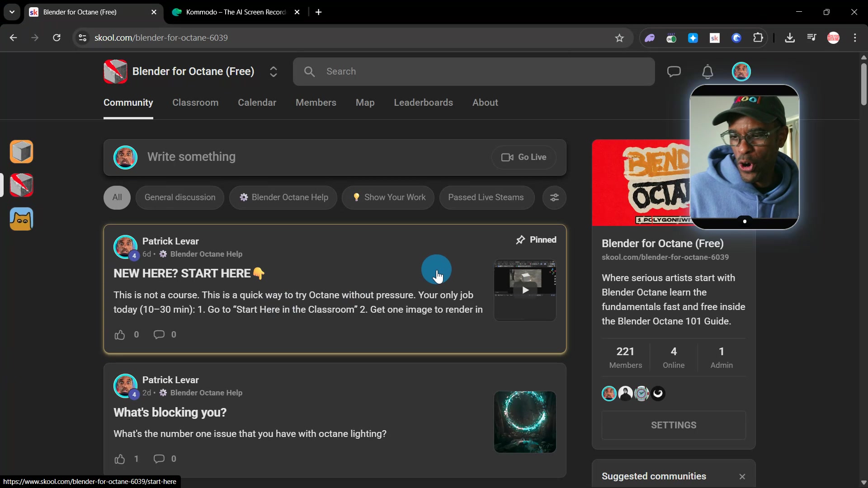The width and height of the screenshot is (868, 488).
Task: Switch to the orange cube community in the sidebar
Action: (21, 151)
